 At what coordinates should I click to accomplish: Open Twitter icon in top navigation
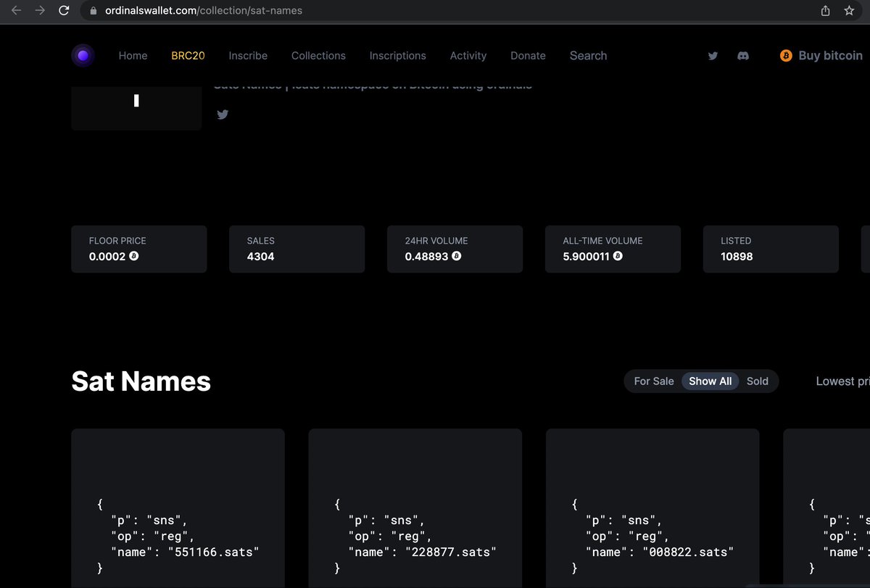click(713, 56)
